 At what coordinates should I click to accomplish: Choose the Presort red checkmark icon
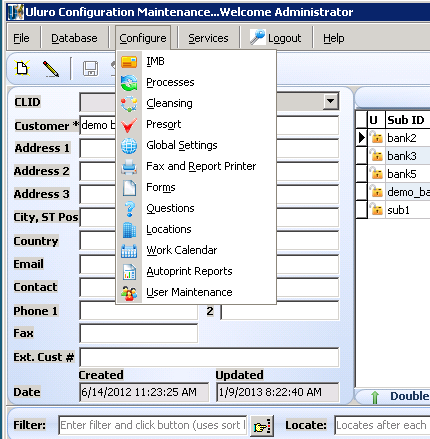(x=129, y=125)
